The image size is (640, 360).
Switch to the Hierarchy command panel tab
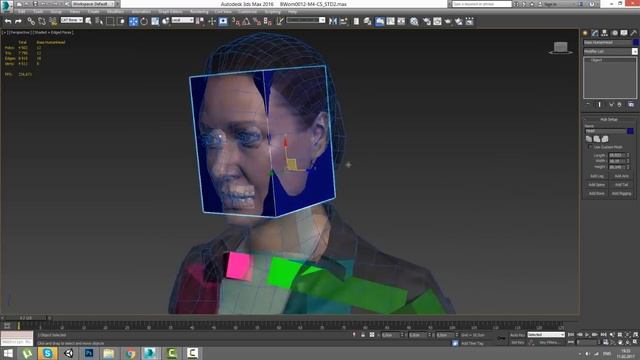[604, 33]
